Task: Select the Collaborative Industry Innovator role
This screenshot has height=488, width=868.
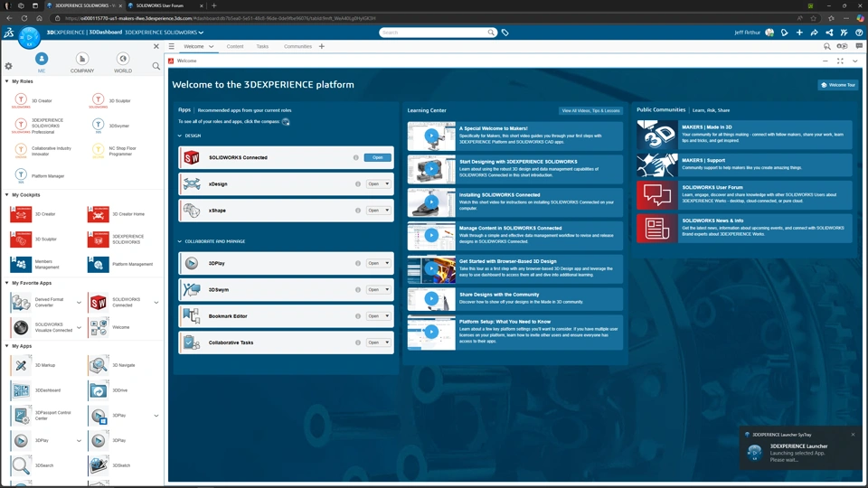Action: [x=43, y=151]
